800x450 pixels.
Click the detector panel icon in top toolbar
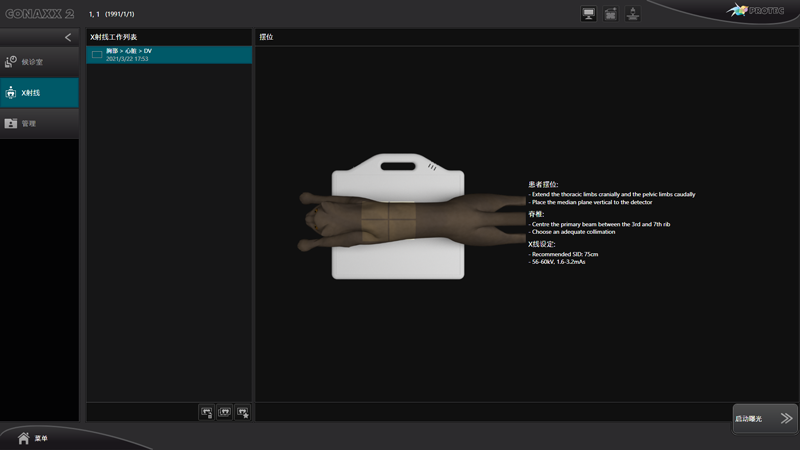pyautogui.click(x=611, y=14)
